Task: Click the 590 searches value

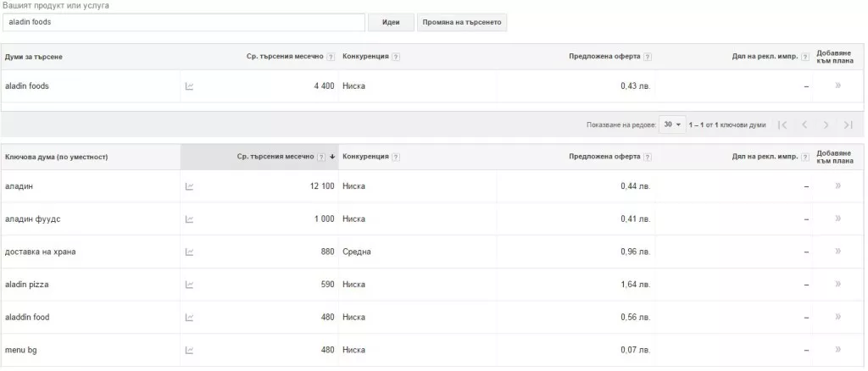Action: pos(328,285)
